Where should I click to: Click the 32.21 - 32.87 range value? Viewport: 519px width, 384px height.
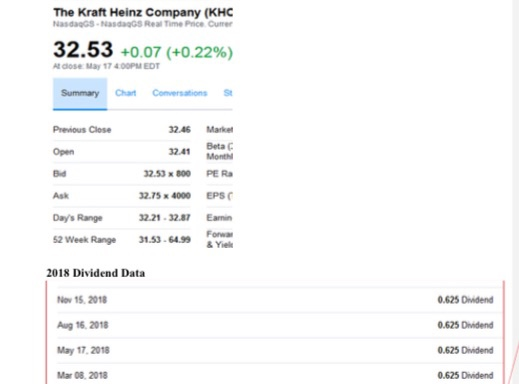pyautogui.click(x=165, y=218)
